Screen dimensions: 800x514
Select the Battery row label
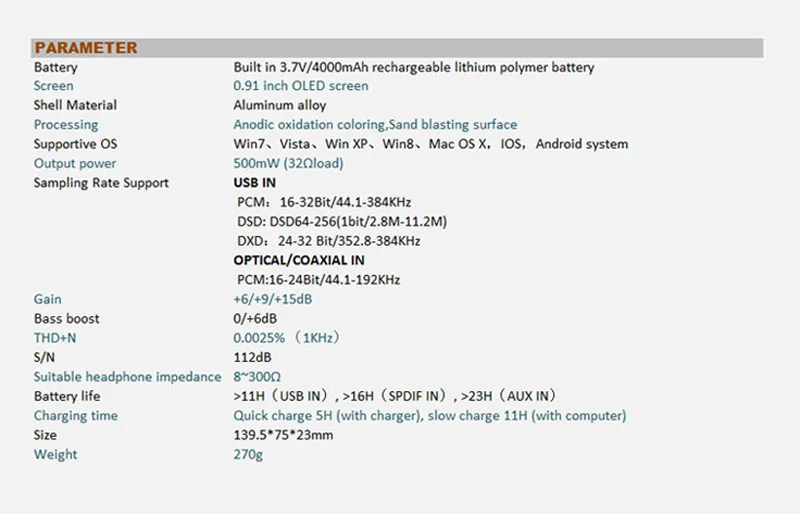tap(56, 67)
